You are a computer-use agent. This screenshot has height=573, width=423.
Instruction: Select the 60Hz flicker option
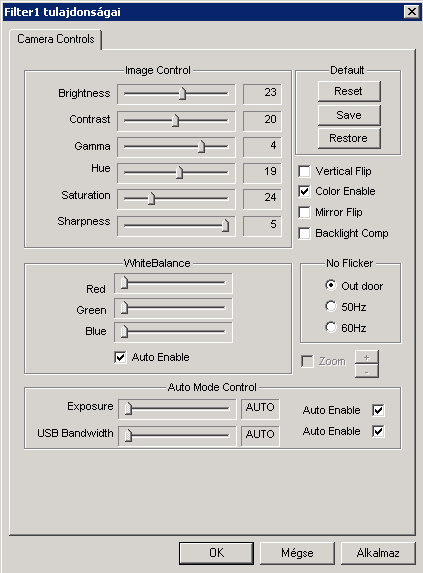pyautogui.click(x=331, y=327)
